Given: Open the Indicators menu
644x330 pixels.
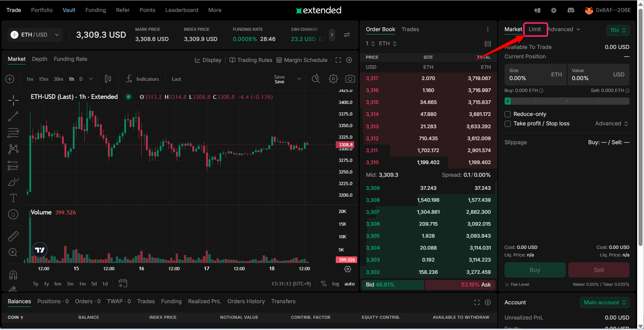Looking at the screenshot, I should [x=142, y=79].
